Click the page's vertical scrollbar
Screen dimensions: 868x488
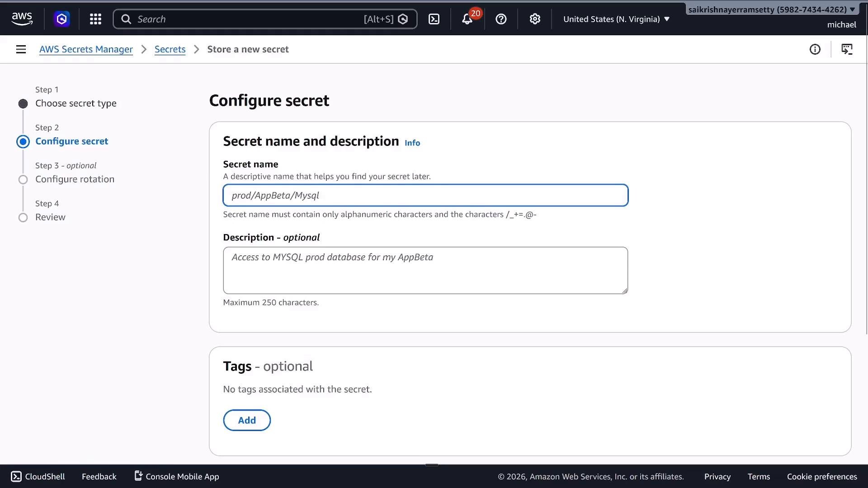[866, 185]
